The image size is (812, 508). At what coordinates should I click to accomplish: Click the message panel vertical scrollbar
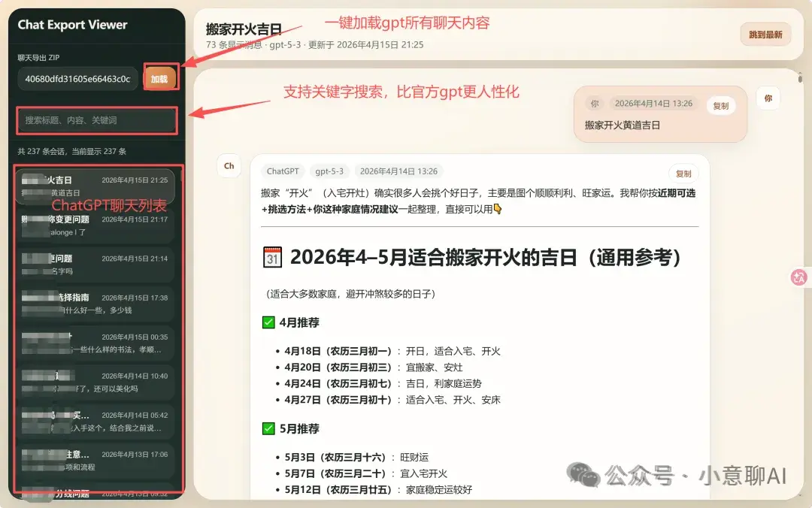pos(800,79)
